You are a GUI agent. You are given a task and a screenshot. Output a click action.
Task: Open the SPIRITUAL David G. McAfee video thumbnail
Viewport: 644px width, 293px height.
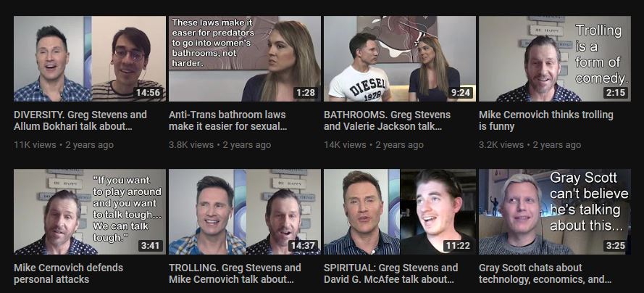(x=400, y=212)
